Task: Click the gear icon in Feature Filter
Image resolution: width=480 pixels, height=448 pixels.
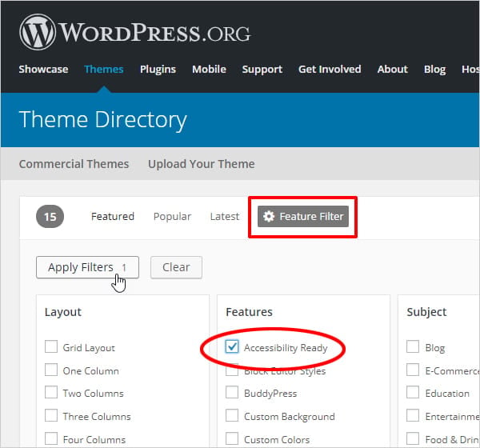Action: tap(269, 217)
